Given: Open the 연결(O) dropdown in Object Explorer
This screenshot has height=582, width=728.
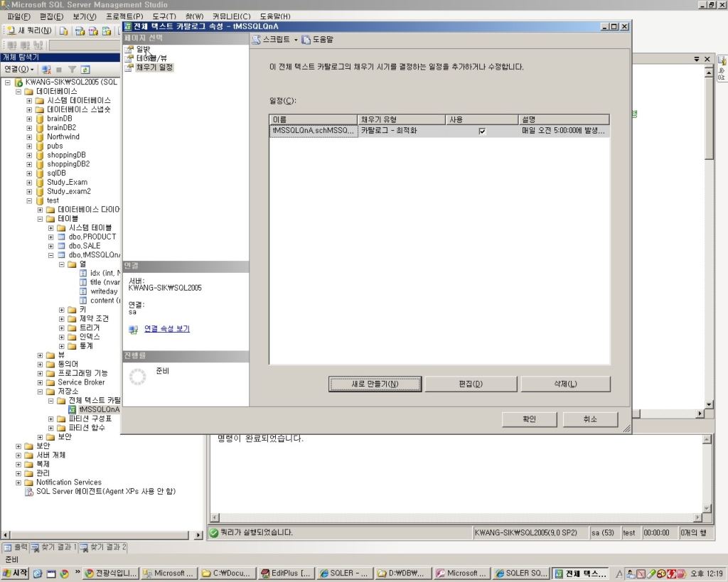Looking at the screenshot, I should point(19,69).
